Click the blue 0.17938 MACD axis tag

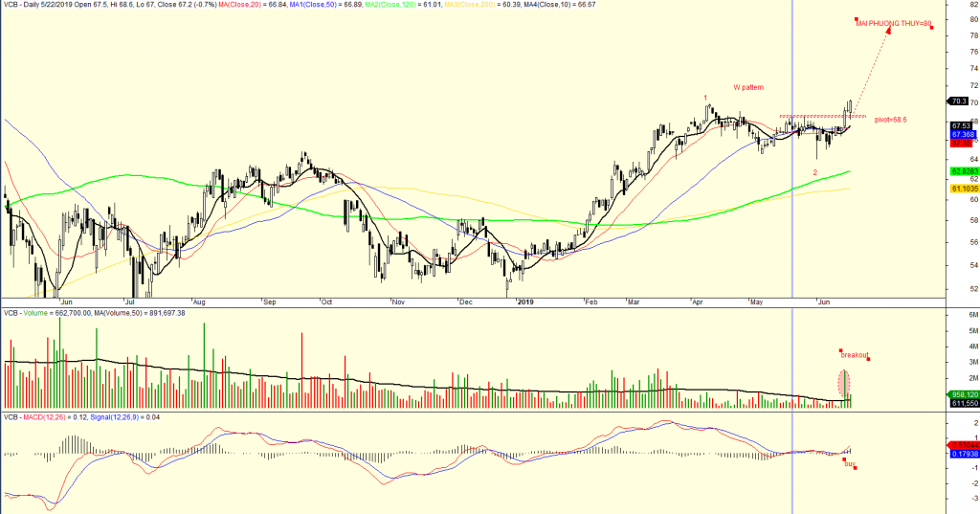click(962, 454)
